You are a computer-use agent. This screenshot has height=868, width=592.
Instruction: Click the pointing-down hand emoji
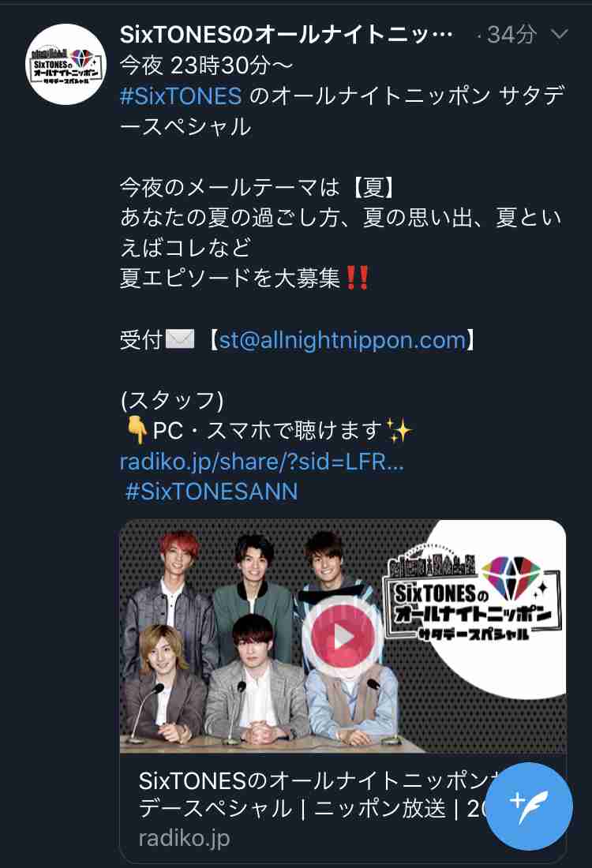click(136, 431)
